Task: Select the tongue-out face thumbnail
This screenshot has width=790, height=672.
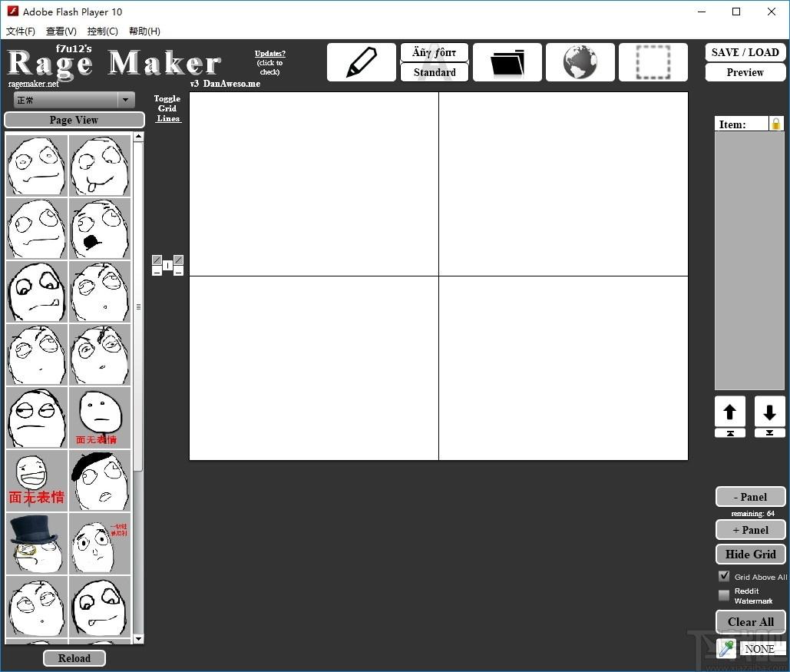Action: 100,165
